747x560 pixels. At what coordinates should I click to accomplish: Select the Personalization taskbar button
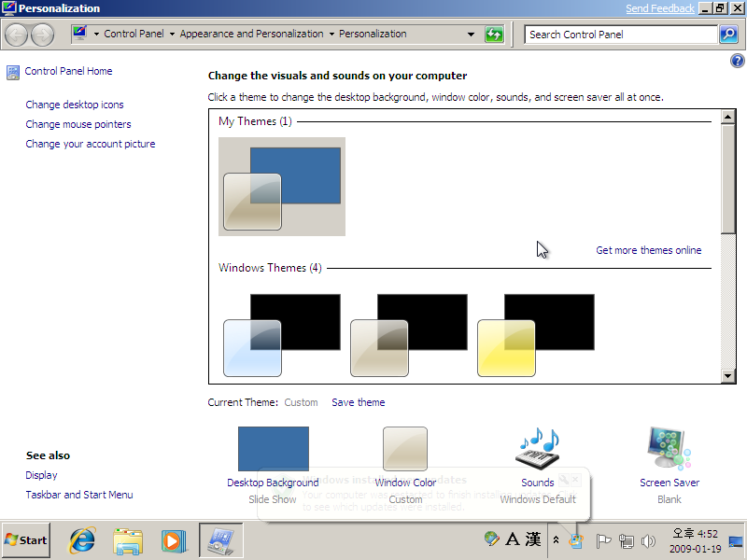[221, 540]
